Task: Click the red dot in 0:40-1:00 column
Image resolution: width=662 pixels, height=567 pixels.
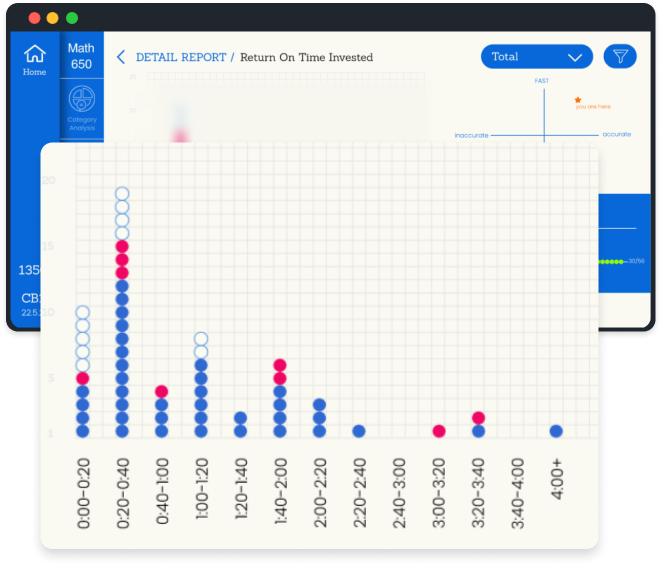Action: (x=162, y=391)
